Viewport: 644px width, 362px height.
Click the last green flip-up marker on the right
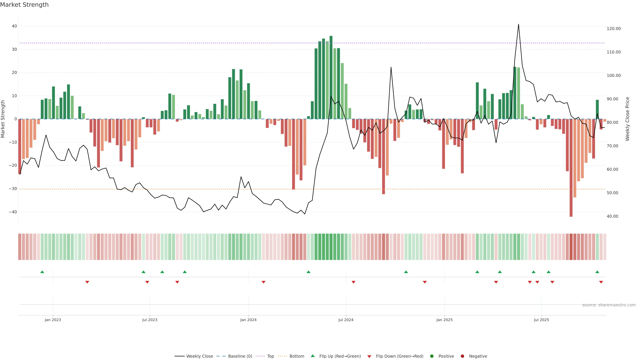[597, 272]
